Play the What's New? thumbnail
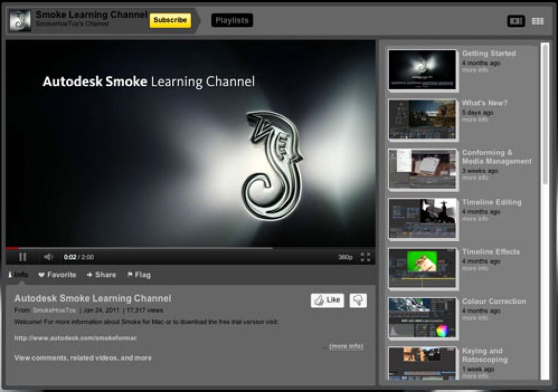558x392 pixels. point(422,119)
